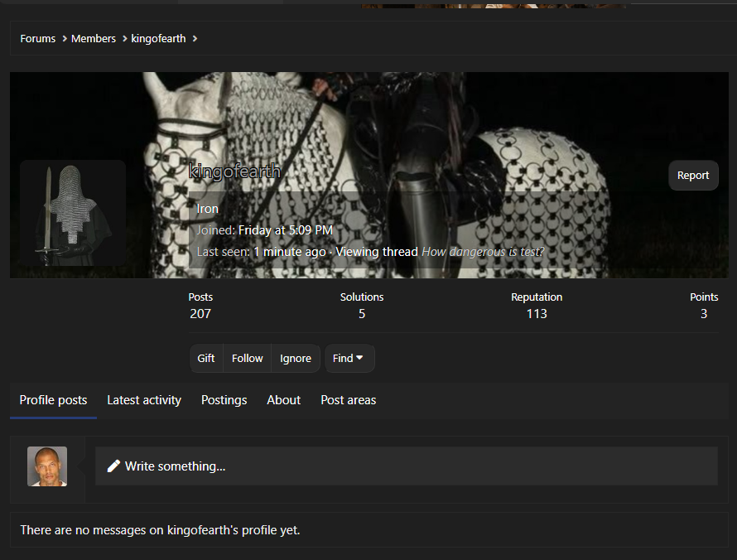Screen dimensions: 737x560
Task: Open the Post areas tab
Action: coord(349,400)
